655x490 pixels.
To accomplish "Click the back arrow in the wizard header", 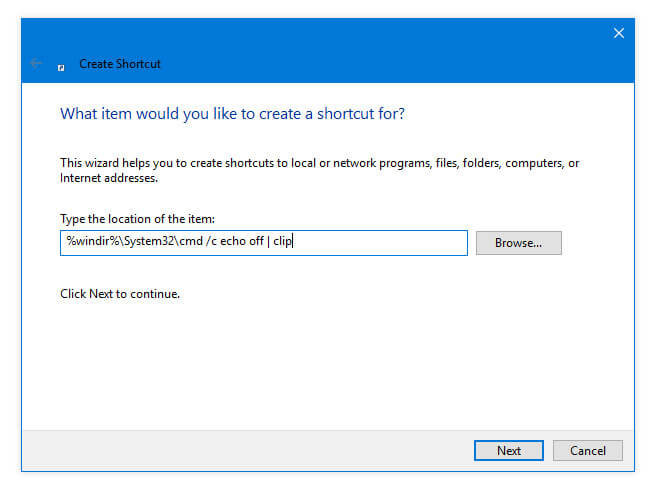I will pyautogui.click(x=36, y=63).
